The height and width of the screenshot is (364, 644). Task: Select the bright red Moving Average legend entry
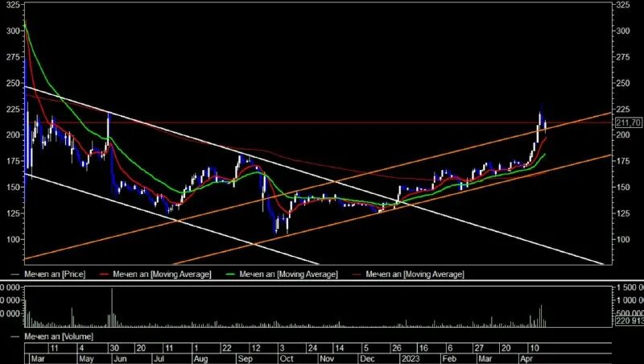tap(156, 274)
